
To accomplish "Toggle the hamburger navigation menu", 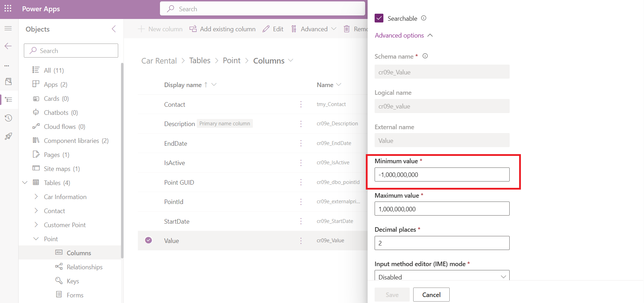I will click(8, 28).
